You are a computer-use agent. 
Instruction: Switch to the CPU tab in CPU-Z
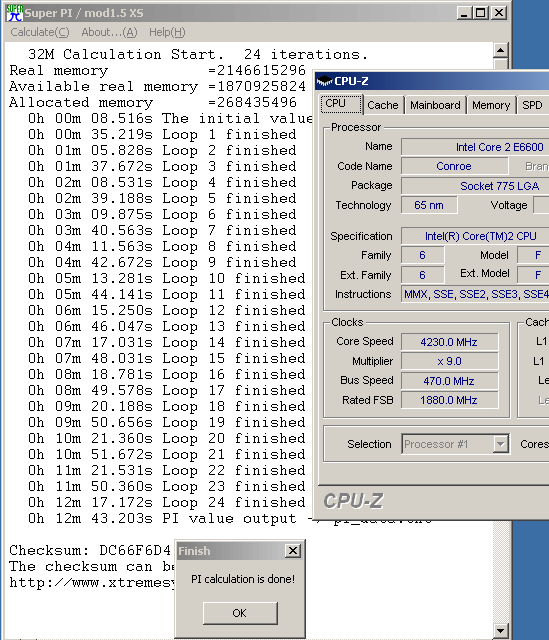(341, 104)
